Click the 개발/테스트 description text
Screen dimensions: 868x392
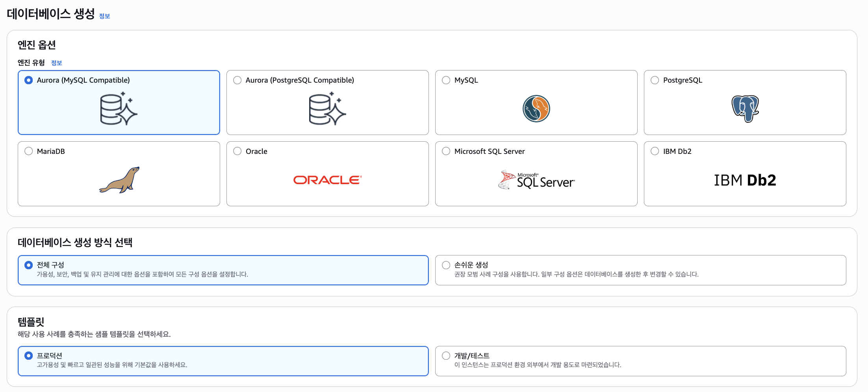pos(538,365)
